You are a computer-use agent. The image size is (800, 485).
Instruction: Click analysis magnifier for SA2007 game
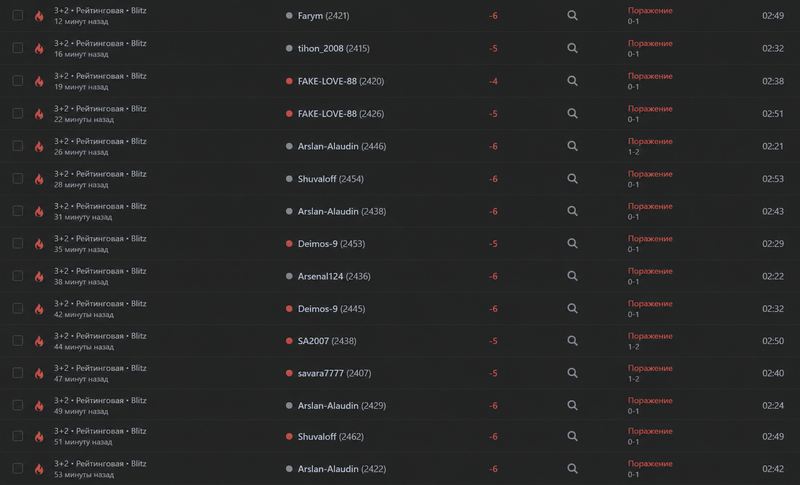572,341
